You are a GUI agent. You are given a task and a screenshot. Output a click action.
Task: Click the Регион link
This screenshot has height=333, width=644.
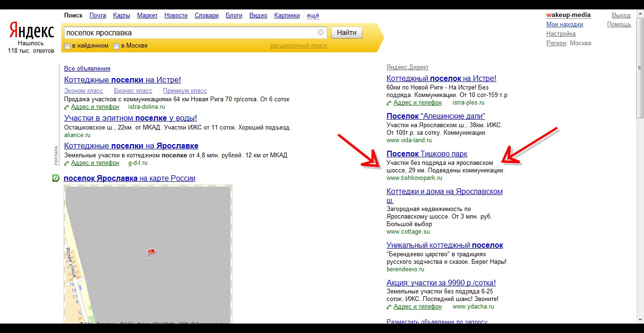(556, 43)
